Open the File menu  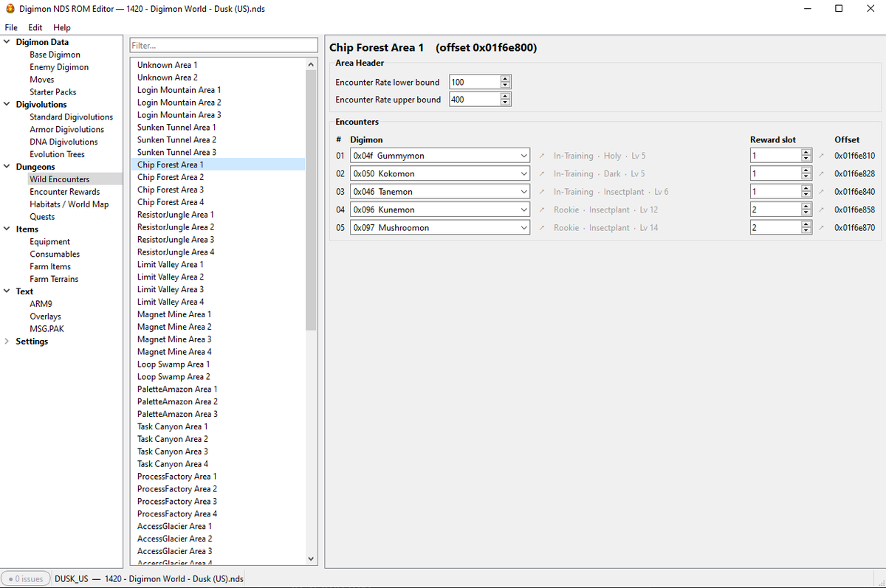click(x=11, y=27)
